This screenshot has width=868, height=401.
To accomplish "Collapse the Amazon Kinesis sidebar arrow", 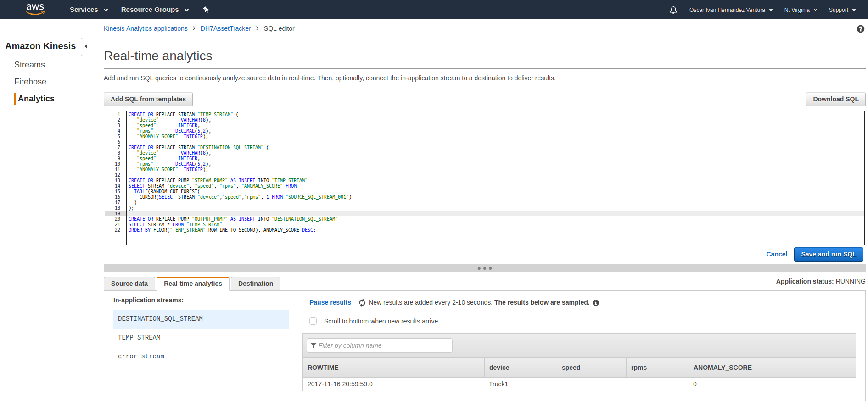I will click(86, 46).
